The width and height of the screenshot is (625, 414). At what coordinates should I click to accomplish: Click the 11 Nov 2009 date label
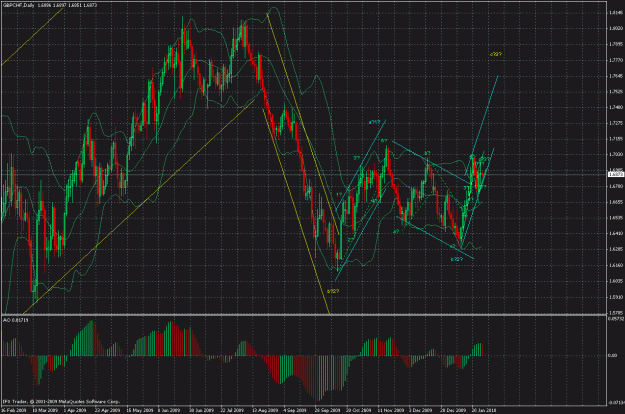[x=391, y=410]
